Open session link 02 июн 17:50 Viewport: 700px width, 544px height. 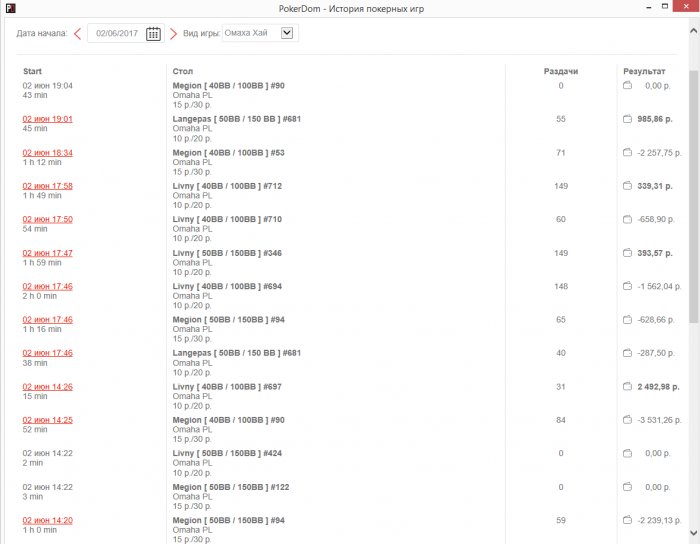[x=47, y=220]
